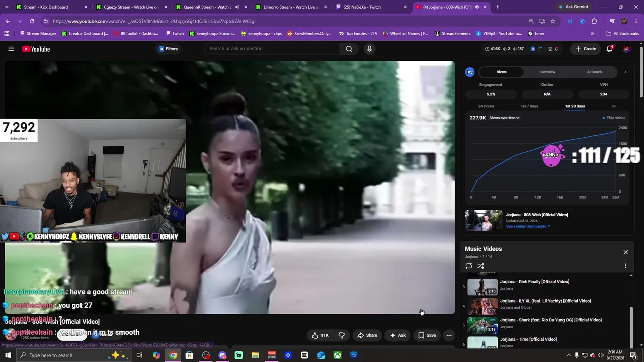Select the 1st 28 days range

(x=575, y=106)
